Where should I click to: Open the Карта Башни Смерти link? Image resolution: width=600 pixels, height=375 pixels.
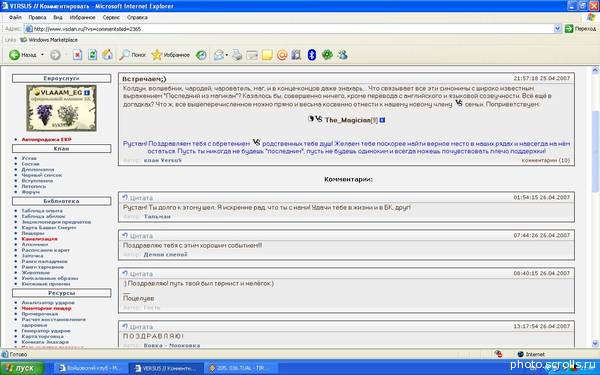(x=49, y=228)
